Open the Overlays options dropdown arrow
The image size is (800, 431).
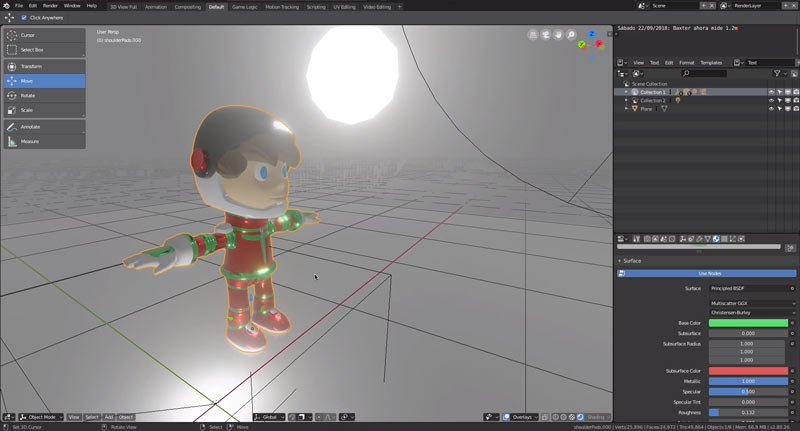tap(536, 417)
